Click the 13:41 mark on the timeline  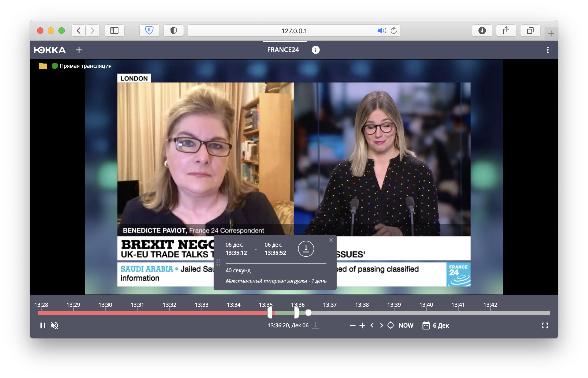click(x=458, y=305)
